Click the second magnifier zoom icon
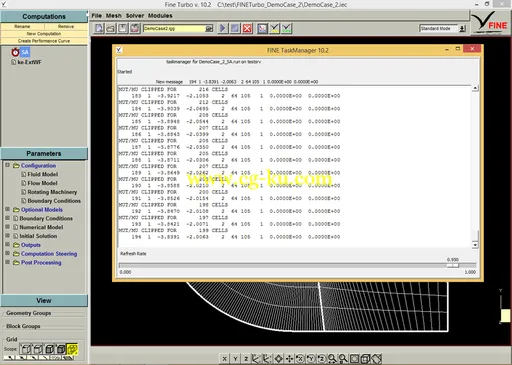This screenshot has height=365, width=512. click(x=343, y=359)
